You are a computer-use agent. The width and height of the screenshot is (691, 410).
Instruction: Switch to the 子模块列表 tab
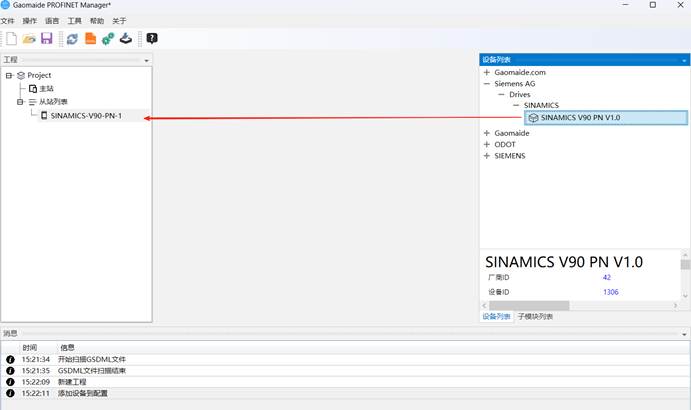point(535,316)
